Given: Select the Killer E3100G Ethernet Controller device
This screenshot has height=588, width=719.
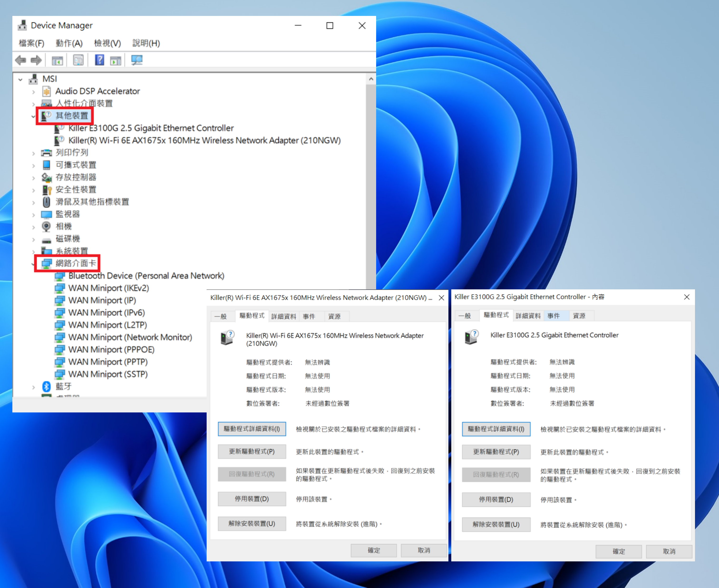Looking at the screenshot, I should click(151, 128).
